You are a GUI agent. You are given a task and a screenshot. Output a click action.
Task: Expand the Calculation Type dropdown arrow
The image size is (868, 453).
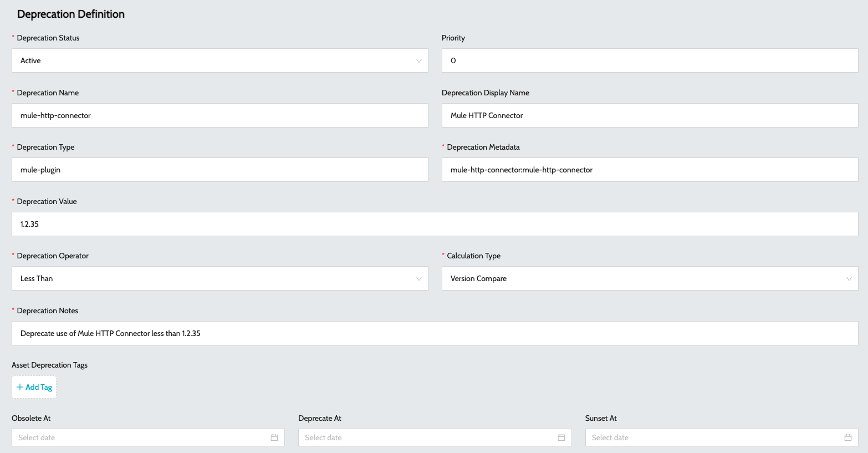click(849, 278)
